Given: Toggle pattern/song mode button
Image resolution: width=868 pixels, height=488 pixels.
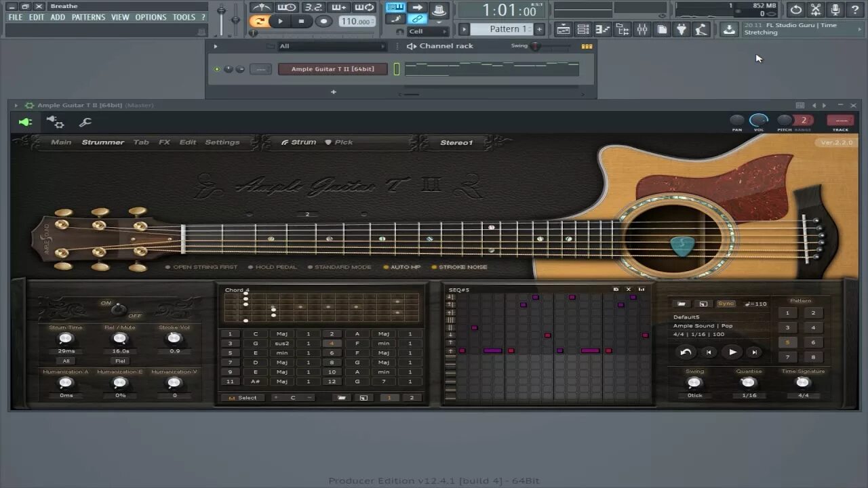Looking at the screenshot, I should click(x=258, y=21).
